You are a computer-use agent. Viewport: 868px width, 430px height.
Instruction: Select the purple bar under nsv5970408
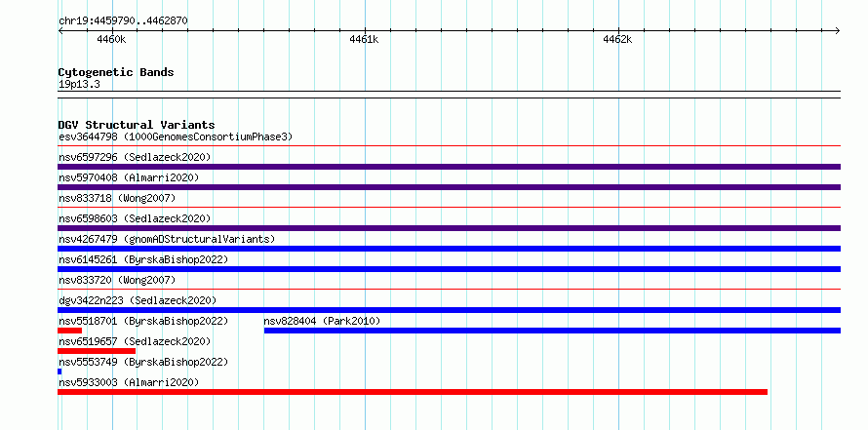(449, 187)
